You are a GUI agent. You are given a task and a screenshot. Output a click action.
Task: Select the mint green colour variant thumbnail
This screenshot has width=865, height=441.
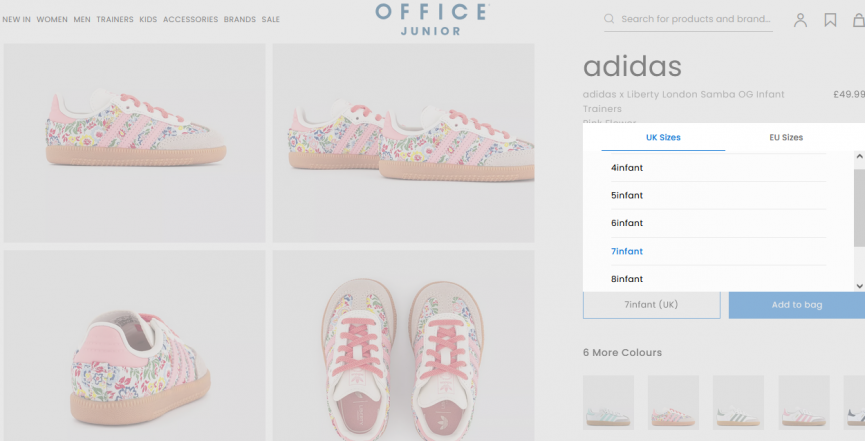pos(608,402)
